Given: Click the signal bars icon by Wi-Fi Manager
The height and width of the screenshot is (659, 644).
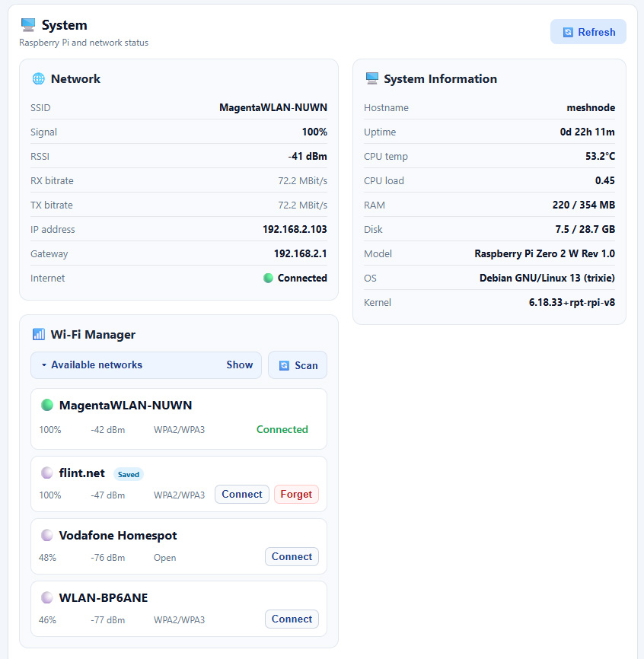Looking at the screenshot, I should coord(38,335).
